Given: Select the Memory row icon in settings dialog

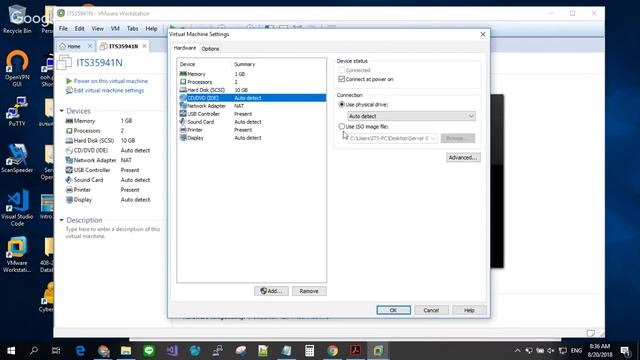Looking at the screenshot, I should tap(183, 74).
